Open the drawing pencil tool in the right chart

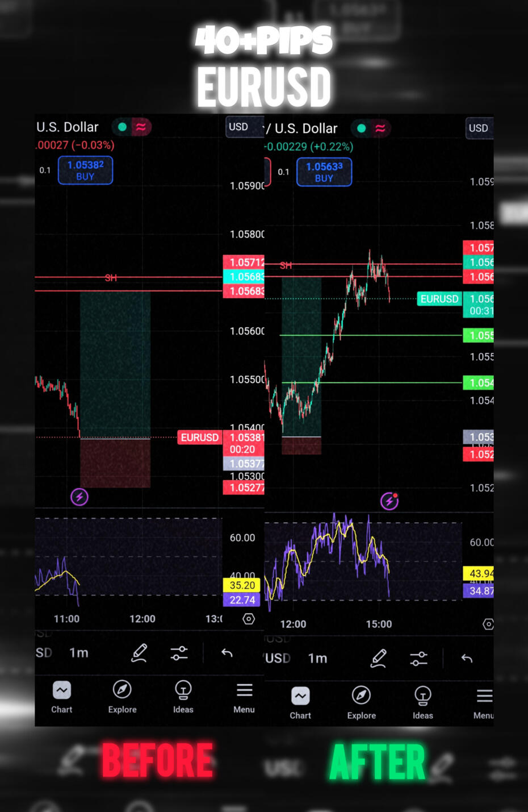click(378, 658)
